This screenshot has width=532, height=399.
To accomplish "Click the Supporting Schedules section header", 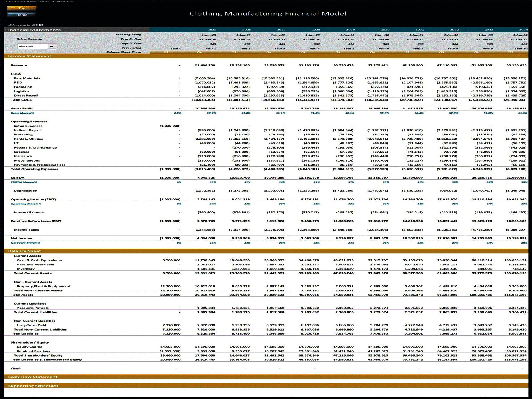I will pos(34,386).
